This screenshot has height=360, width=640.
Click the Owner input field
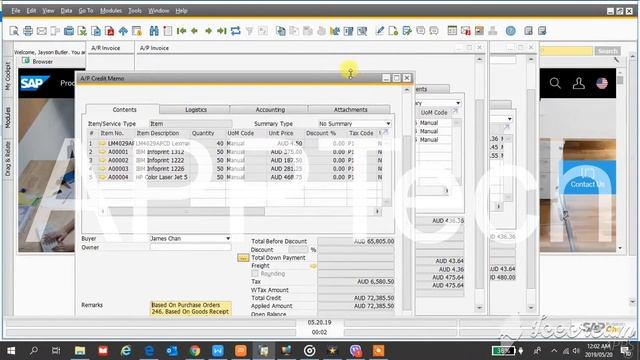coord(190,247)
